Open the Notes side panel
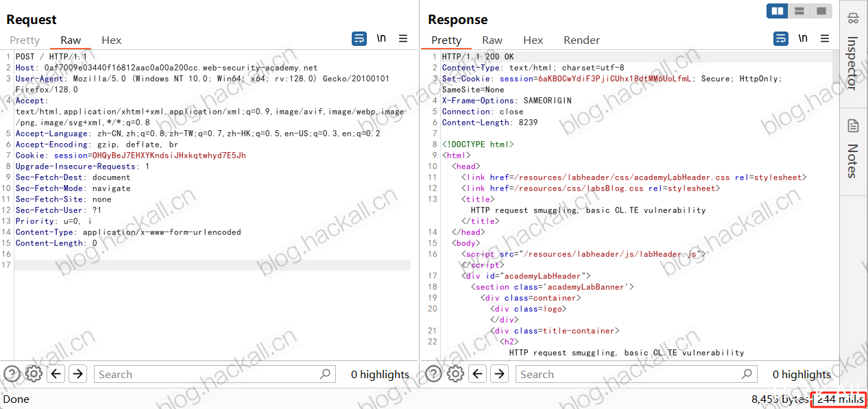 [x=854, y=149]
